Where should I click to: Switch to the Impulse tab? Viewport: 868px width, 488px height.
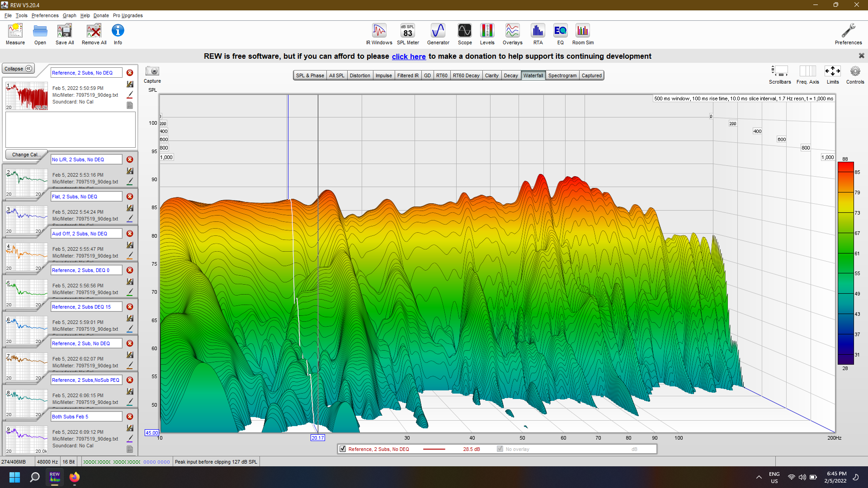click(383, 75)
